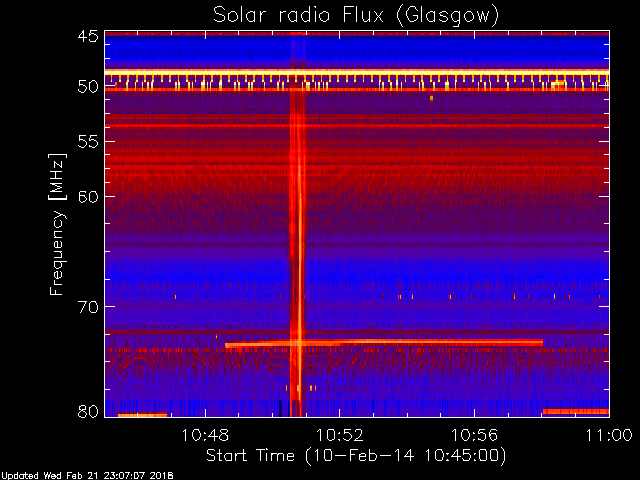Select the 11:00 time tick label
Viewport: 640px width, 480px height.
(609, 435)
